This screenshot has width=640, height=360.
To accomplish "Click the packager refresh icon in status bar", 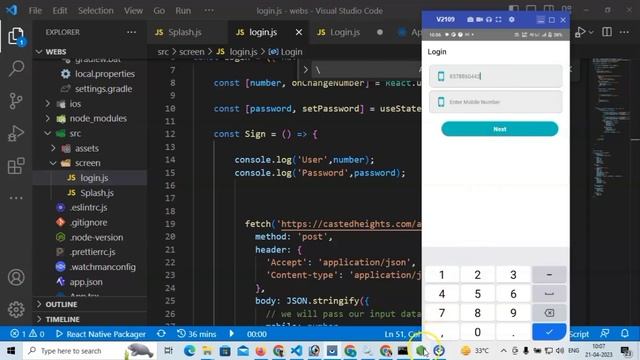I will coord(161,334).
